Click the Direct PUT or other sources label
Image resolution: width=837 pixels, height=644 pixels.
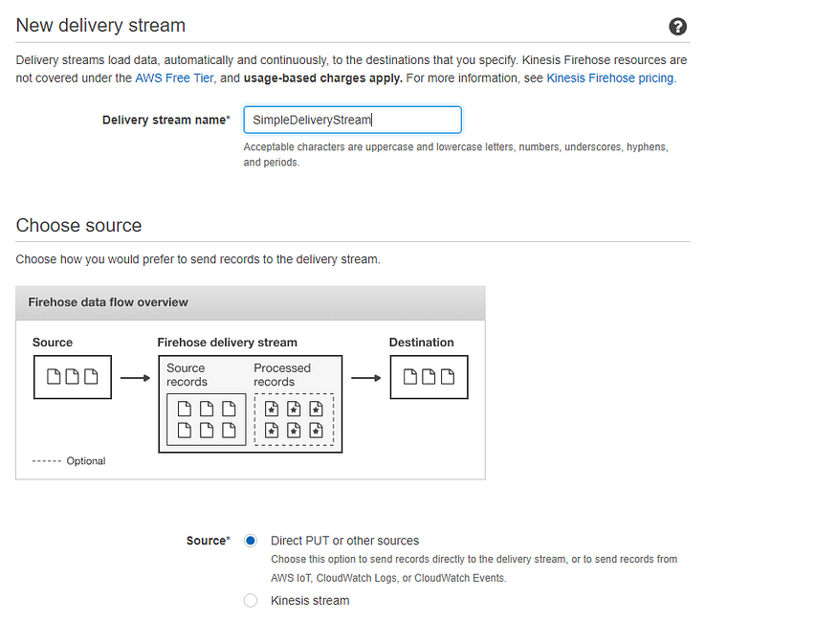(344, 541)
